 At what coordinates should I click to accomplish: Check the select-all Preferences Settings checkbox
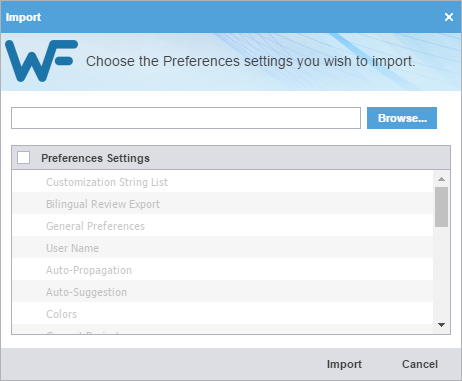point(24,158)
